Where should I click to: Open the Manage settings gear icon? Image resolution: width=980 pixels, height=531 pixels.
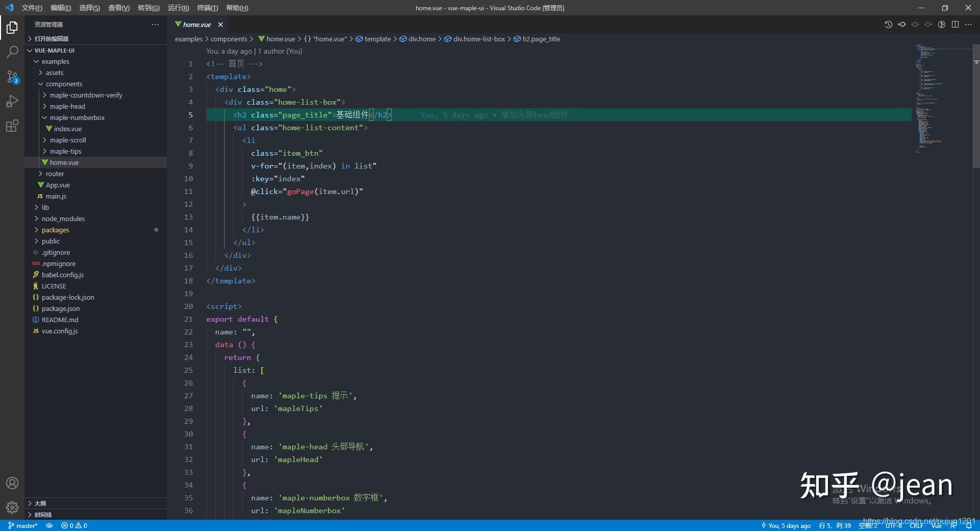pyautogui.click(x=12, y=508)
